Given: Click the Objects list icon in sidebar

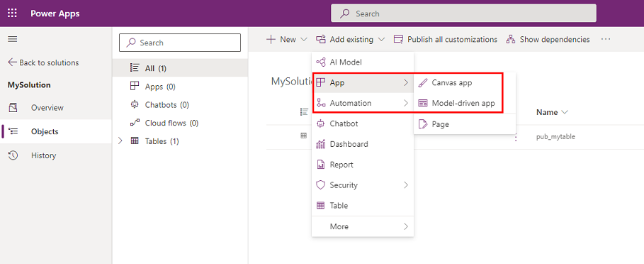Looking at the screenshot, I should (x=13, y=131).
